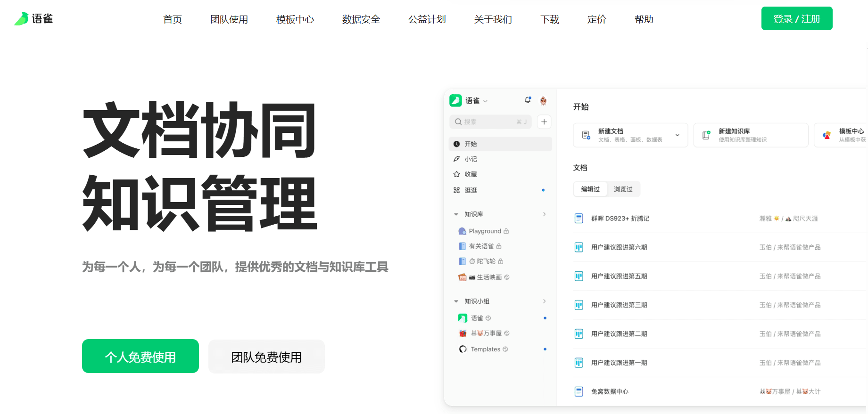The image size is (868, 414).
Task: Click the clock icon next to 开始
Action: [456, 144]
